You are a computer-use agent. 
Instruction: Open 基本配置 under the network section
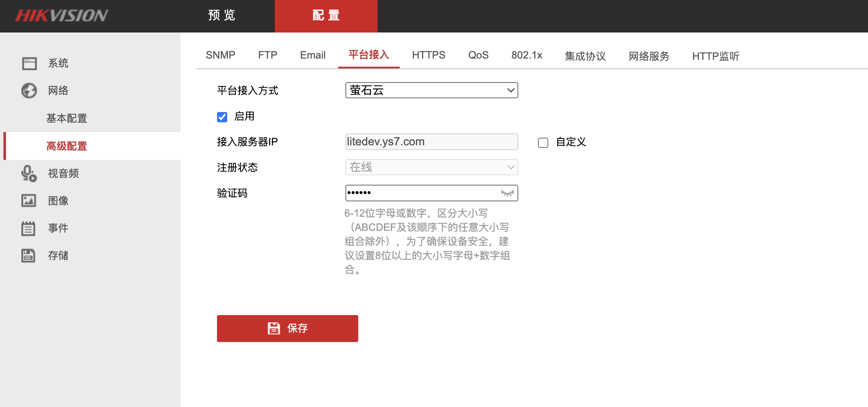coord(67,118)
